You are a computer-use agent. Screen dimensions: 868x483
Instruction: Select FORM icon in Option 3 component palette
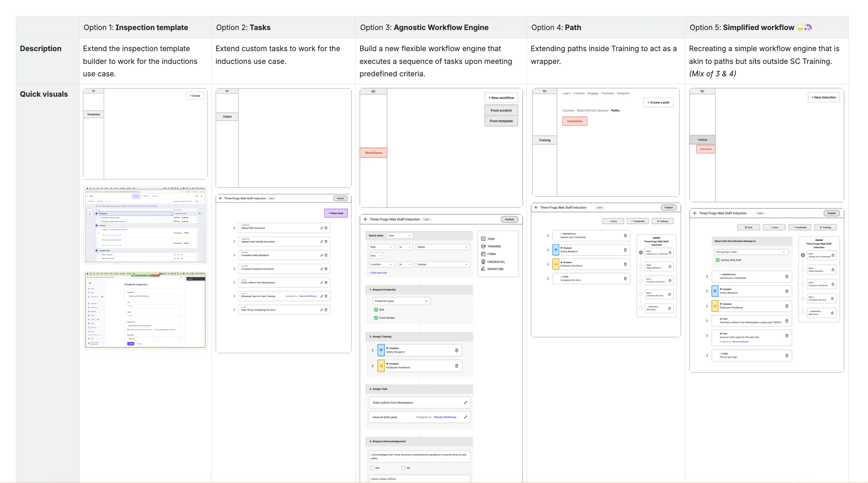pos(483,254)
